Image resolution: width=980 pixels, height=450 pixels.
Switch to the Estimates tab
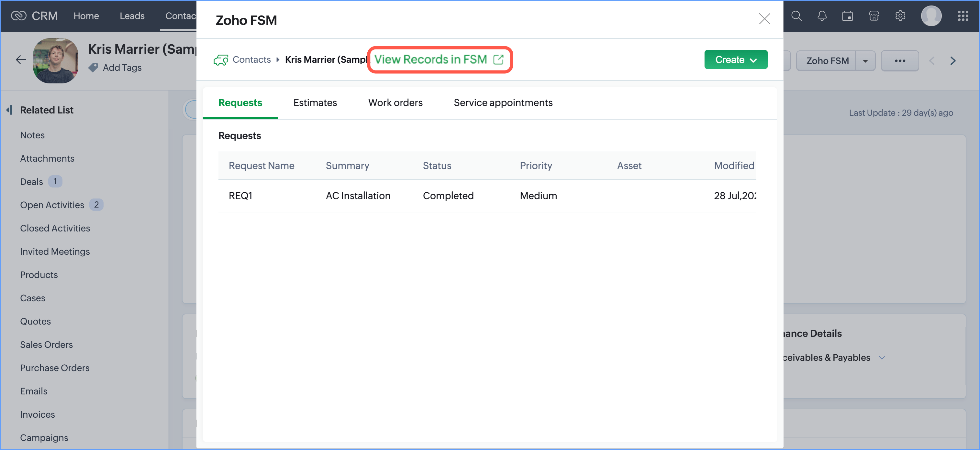click(x=315, y=102)
